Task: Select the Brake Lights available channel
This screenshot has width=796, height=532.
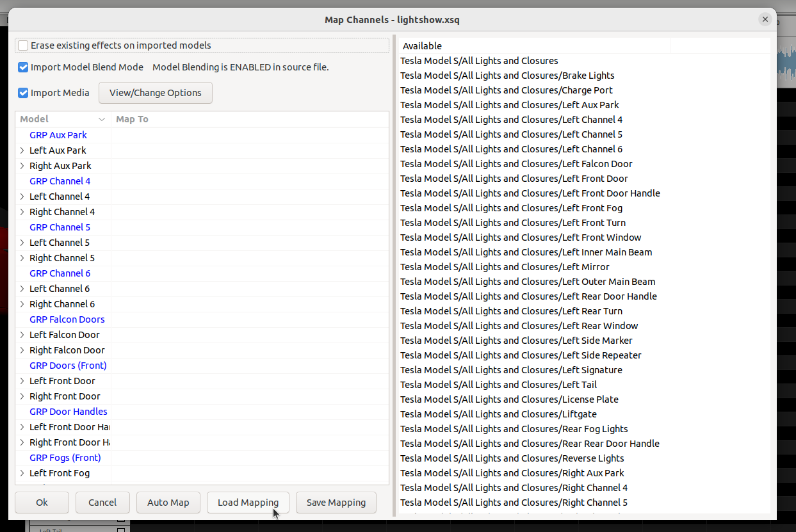Action: click(x=507, y=76)
